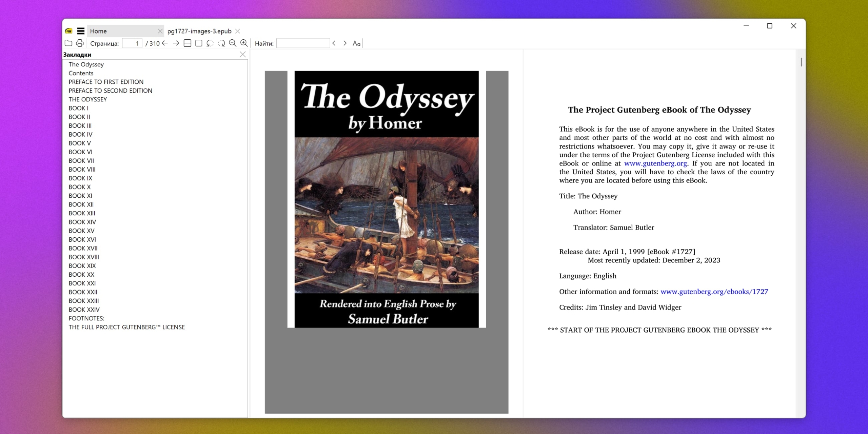Go to BOOK III bookmark
868x434 pixels.
tap(80, 126)
